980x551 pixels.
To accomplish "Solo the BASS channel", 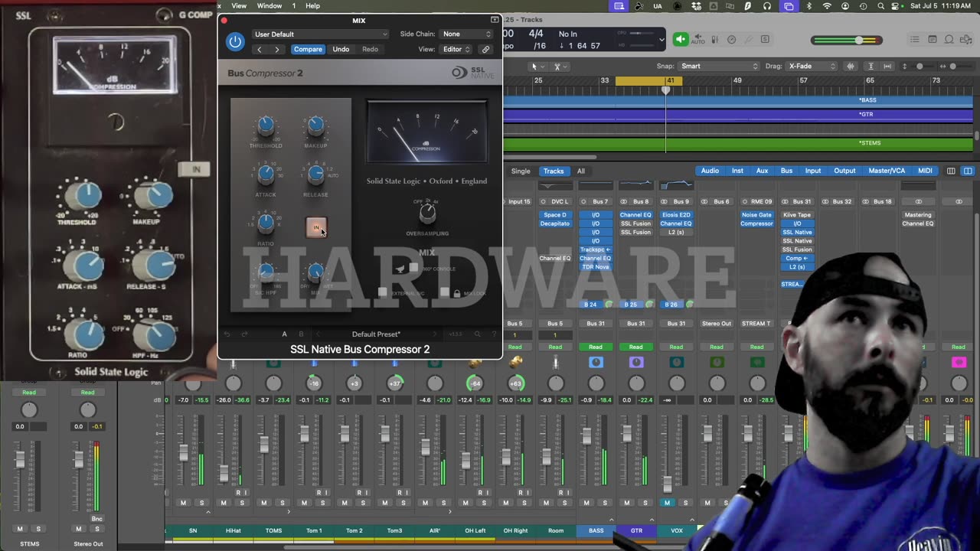I will click(606, 503).
